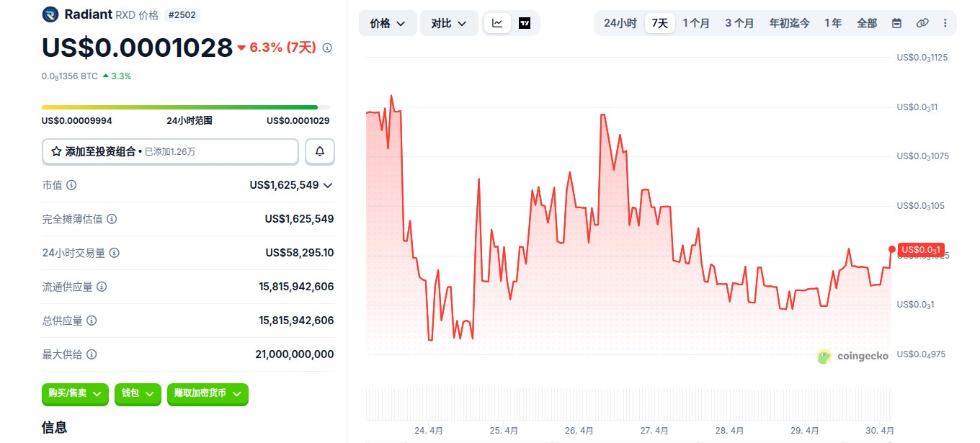Open the three-dot chart options menu
Screen dimensions: 980x443
(945, 23)
